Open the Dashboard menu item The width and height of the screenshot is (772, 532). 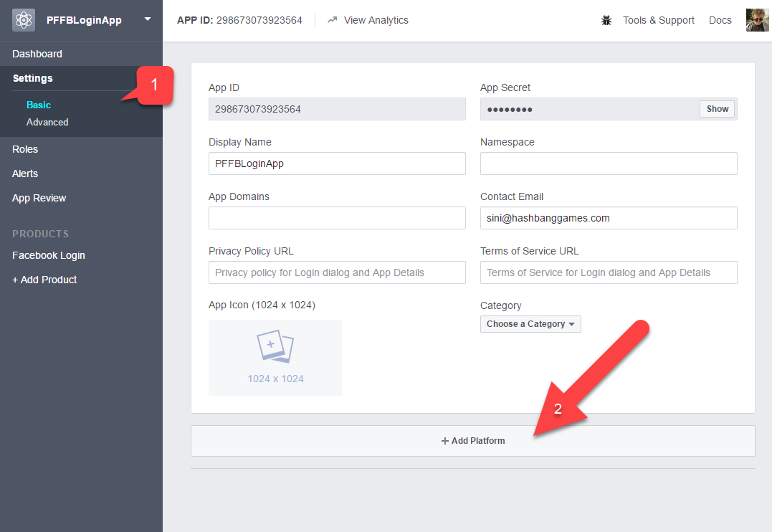click(x=37, y=53)
